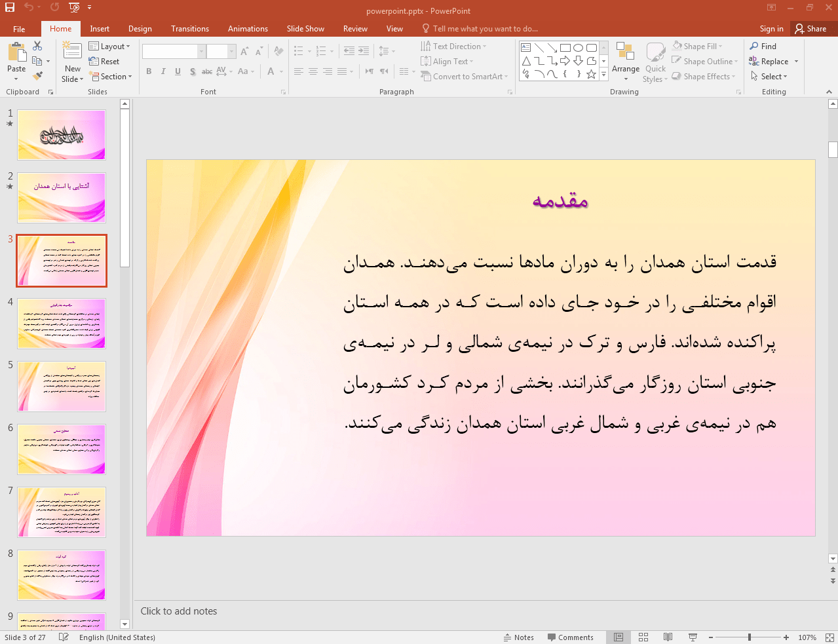The image size is (838, 644).
Task: Open the Review tab
Action: tap(354, 28)
